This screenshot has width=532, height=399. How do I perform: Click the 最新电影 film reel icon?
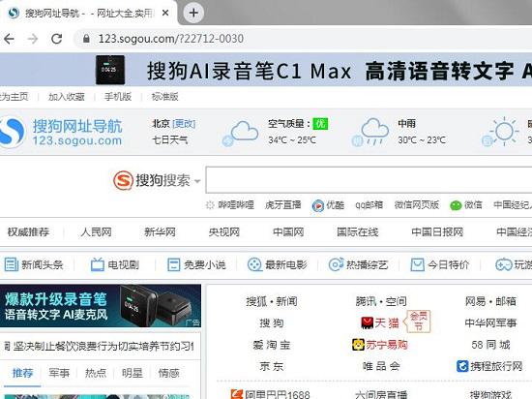[x=254, y=264]
